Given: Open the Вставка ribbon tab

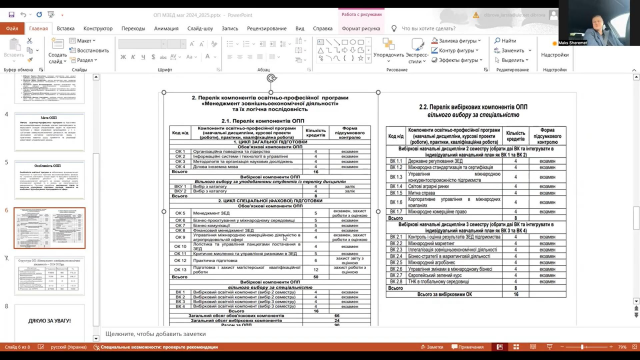Looking at the screenshot, I should (65, 29).
